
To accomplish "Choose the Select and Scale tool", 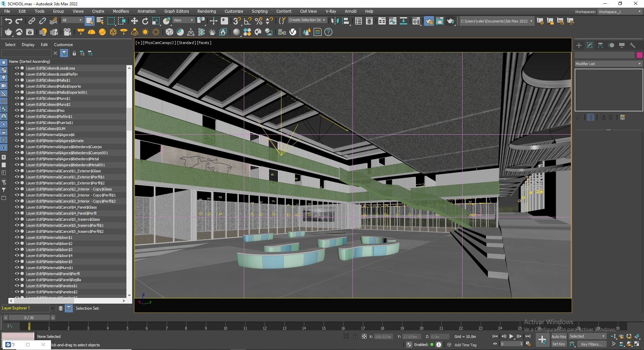I will [x=156, y=21].
